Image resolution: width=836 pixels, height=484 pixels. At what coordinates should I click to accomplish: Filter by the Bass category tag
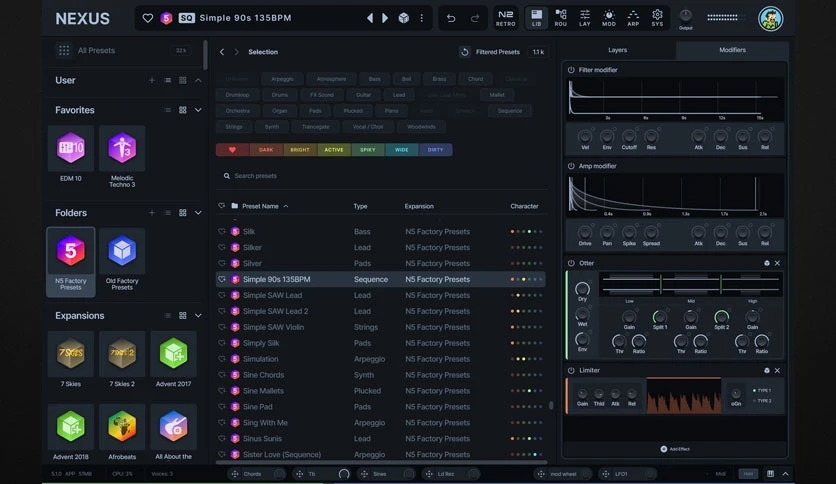[x=374, y=79]
